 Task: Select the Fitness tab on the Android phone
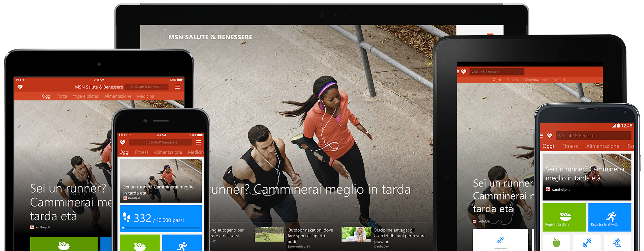coord(570,146)
